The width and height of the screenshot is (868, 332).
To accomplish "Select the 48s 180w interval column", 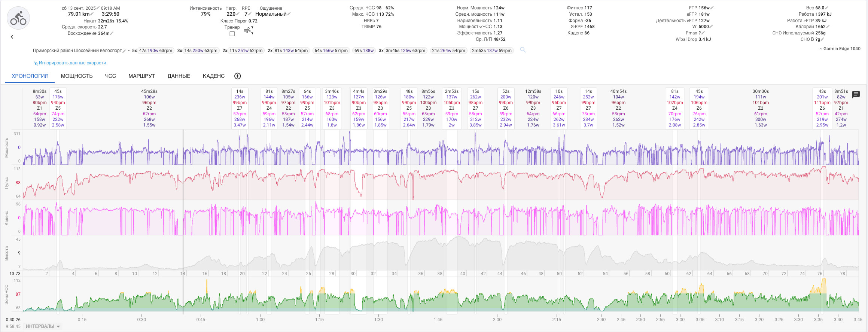I will (409, 108).
